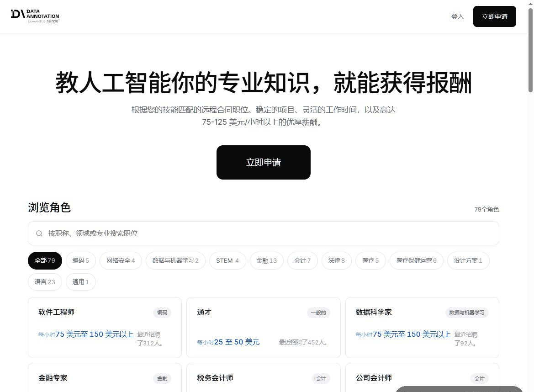Click 数据与机器学习 tag on 数据科学家 card
Viewport: 534px width, 392px height.
click(x=467, y=313)
